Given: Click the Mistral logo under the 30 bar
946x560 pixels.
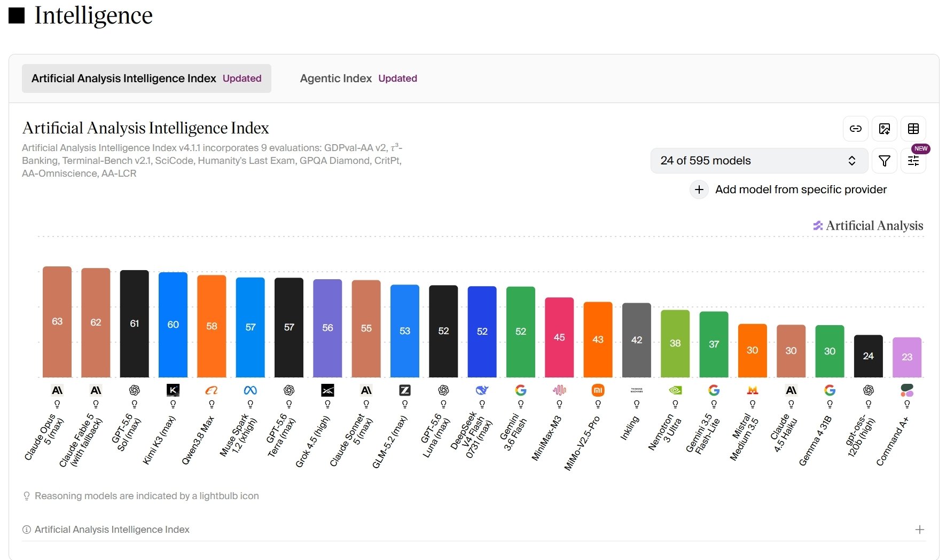Looking at the screenshot, I should (753, 390).
